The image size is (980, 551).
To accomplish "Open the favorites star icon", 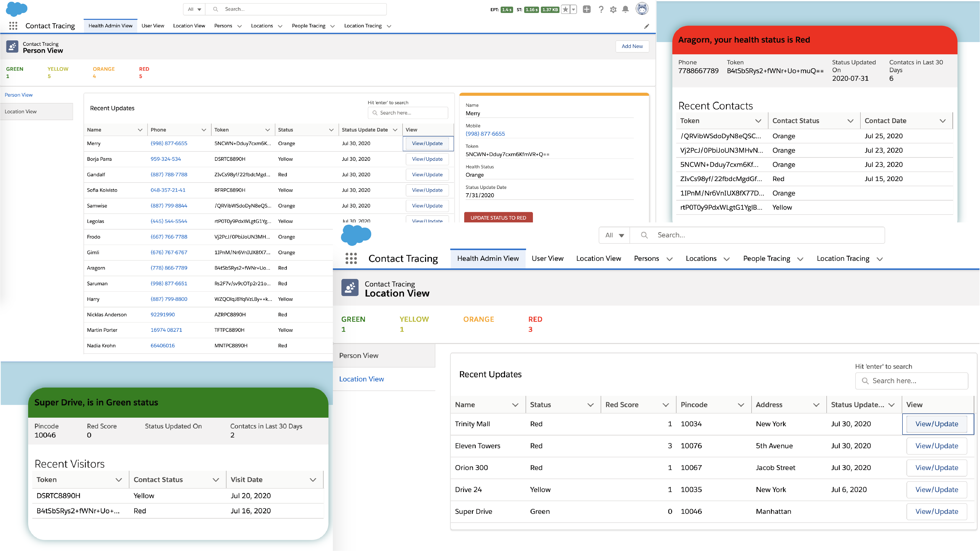I will pyautogui.click(x=566, y=10).
